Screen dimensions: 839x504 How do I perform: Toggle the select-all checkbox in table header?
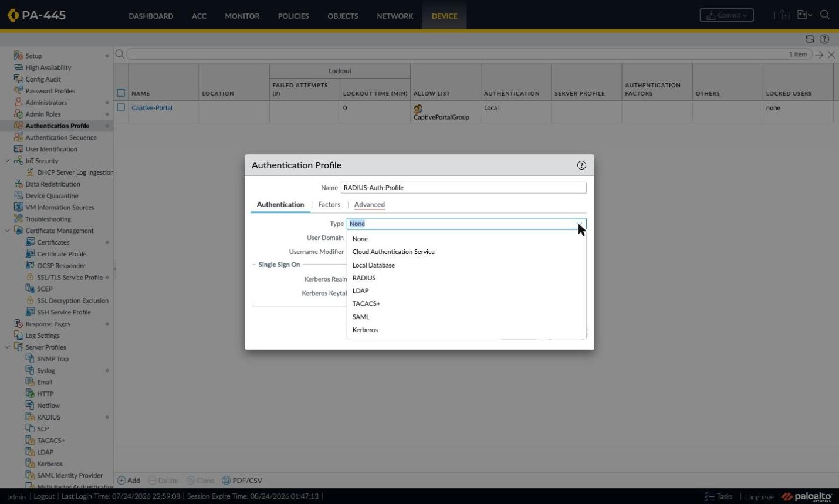click(x=121, y=93)
